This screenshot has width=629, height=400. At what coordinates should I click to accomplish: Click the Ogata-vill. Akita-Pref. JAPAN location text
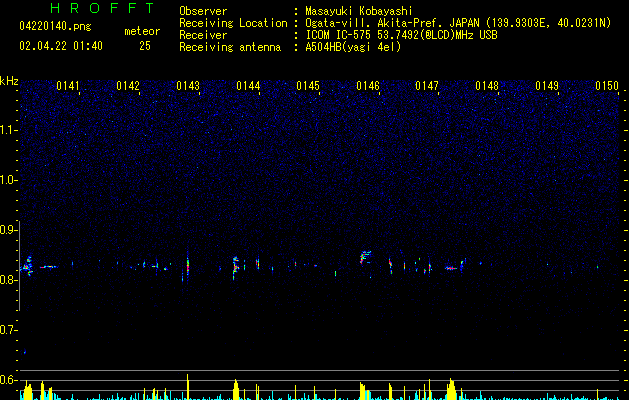coord(458,23)
